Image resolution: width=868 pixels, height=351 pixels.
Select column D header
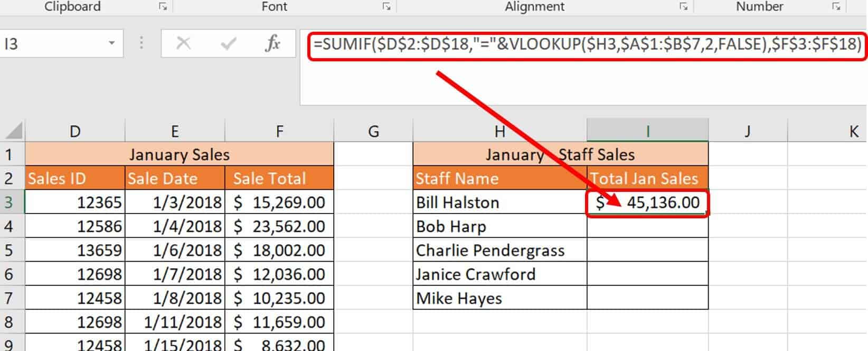pos(75,131)
